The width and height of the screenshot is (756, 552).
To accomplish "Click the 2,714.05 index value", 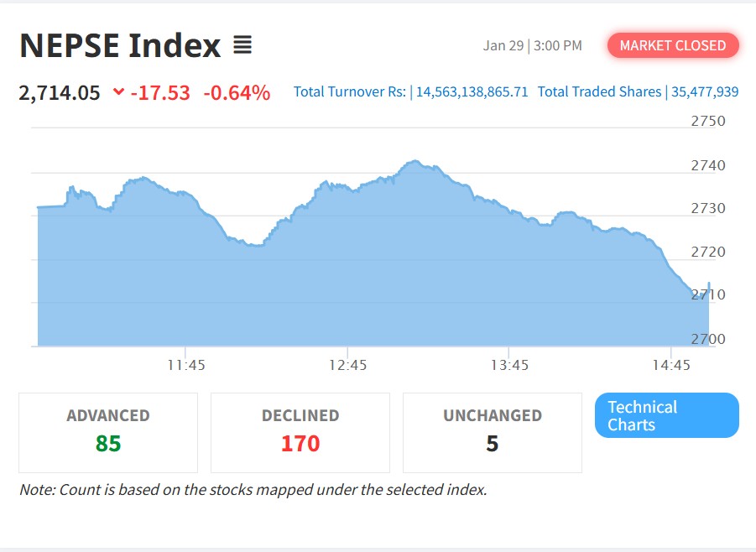I will click(x=60, y=92).
